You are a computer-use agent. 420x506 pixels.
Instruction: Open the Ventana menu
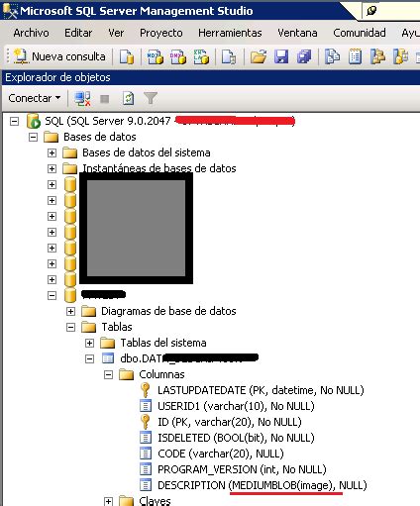point(297,33)
